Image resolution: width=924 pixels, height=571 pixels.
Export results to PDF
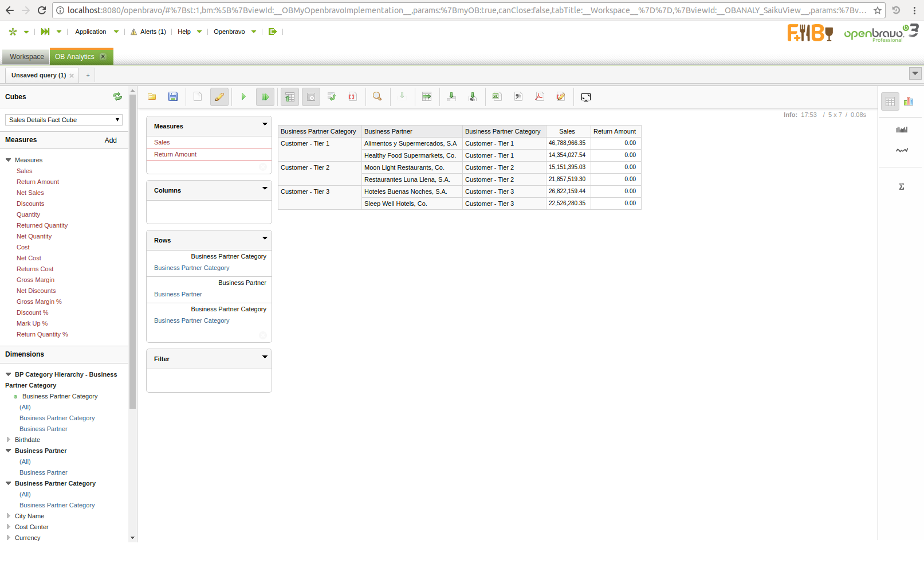point(539,97)
